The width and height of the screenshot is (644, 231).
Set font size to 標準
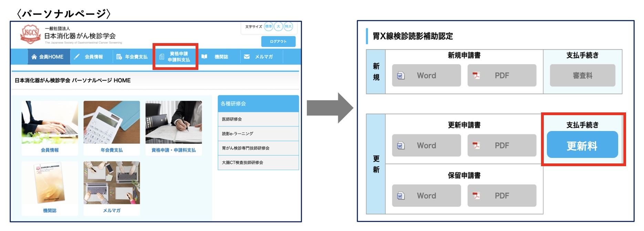[x=268, y=27]
